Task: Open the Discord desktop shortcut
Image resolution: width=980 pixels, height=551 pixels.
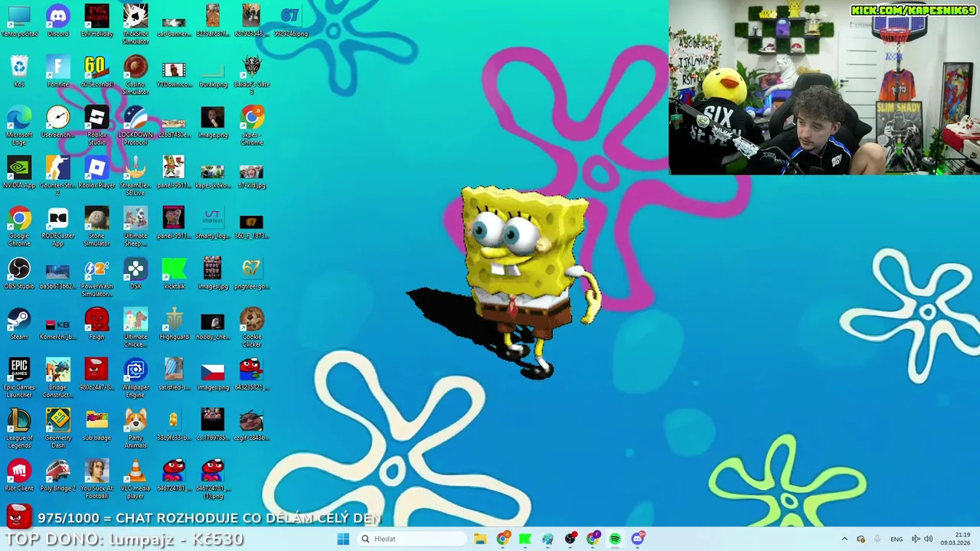Action: tap(57, 21)
